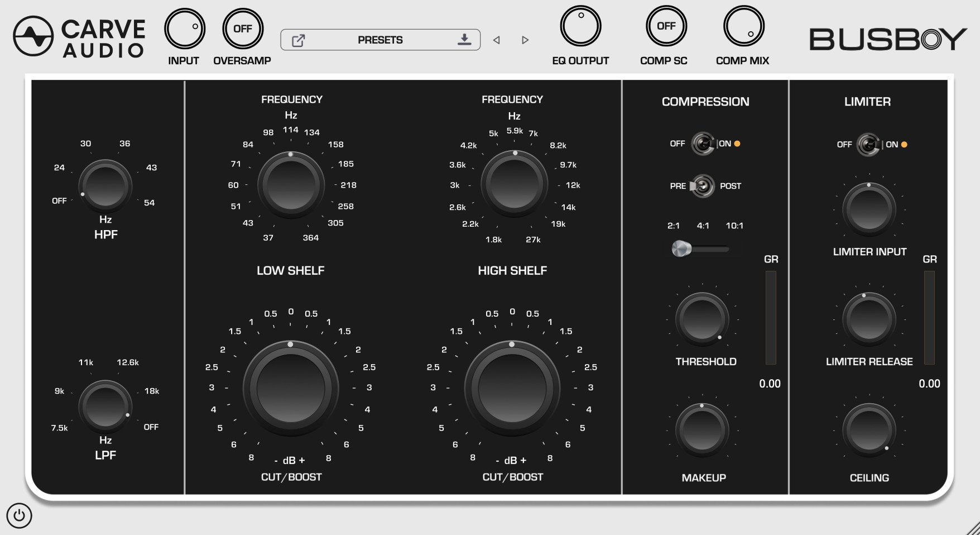This screenshot has width=980, height=535.
Task: Select the LIMITER section header
Action: tap(868, 102)
